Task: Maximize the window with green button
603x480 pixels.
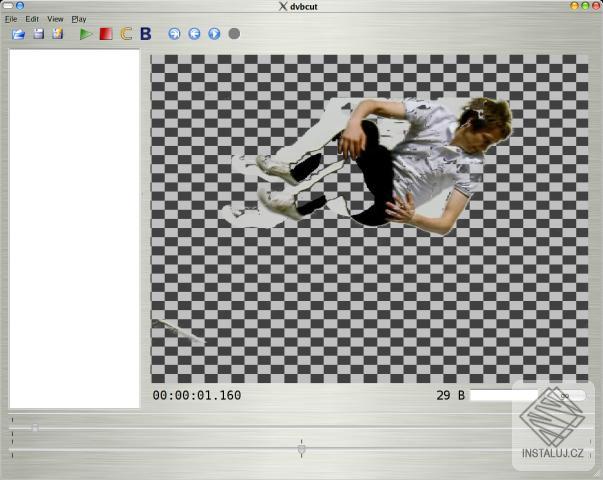Action: (x=585, y=6)
